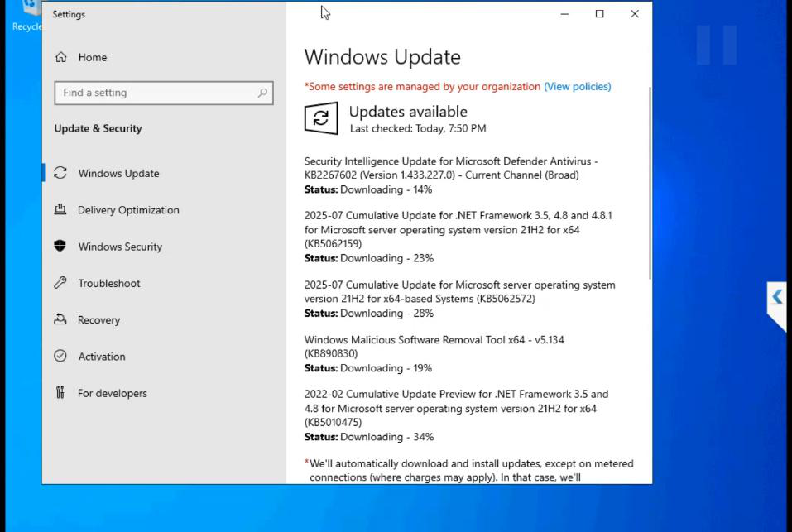The width and height of the screenshot is (792, 532).
Task: Click the Updates available status text
Action: coord(408,112)
